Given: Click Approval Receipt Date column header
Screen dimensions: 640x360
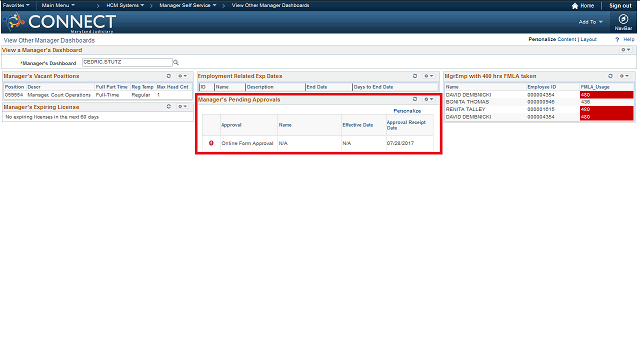Looking at the screenshot, I should tap(406, 125).
